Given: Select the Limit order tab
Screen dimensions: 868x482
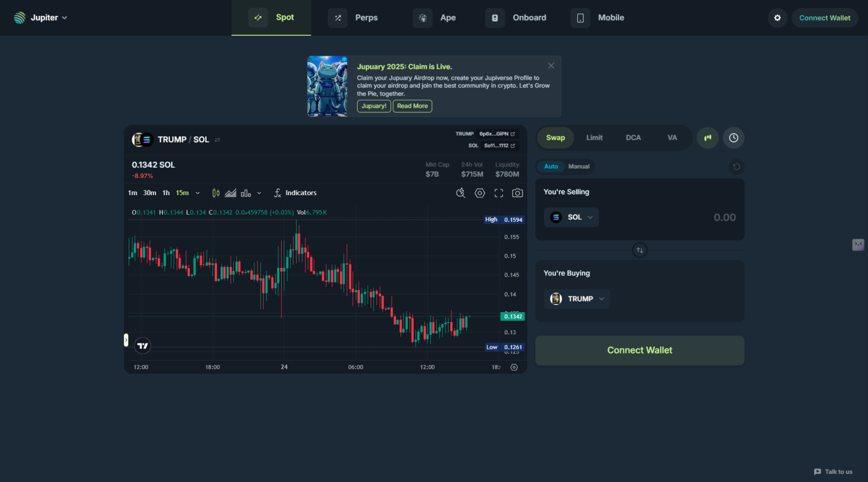Looking at the screenshot, I should [595, 138].
